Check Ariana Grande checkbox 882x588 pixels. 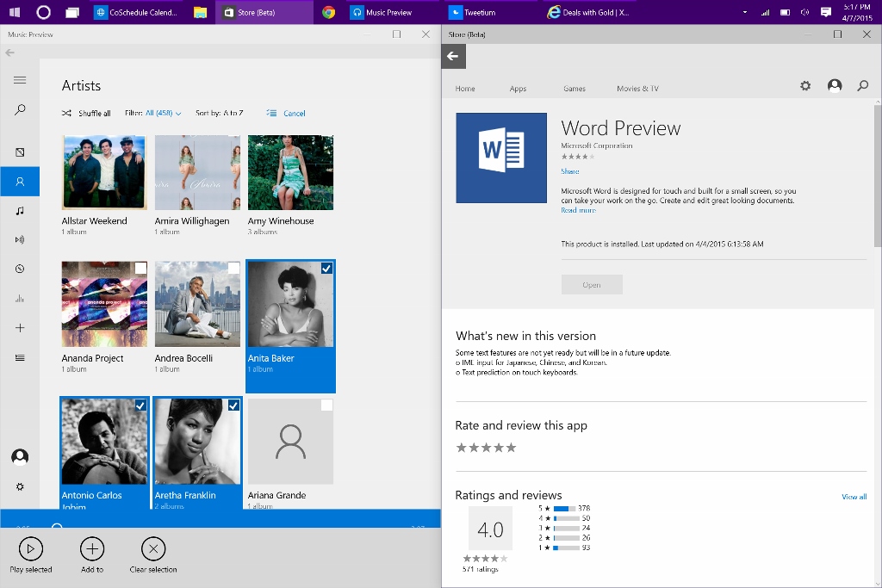click(x=326, y=405)
